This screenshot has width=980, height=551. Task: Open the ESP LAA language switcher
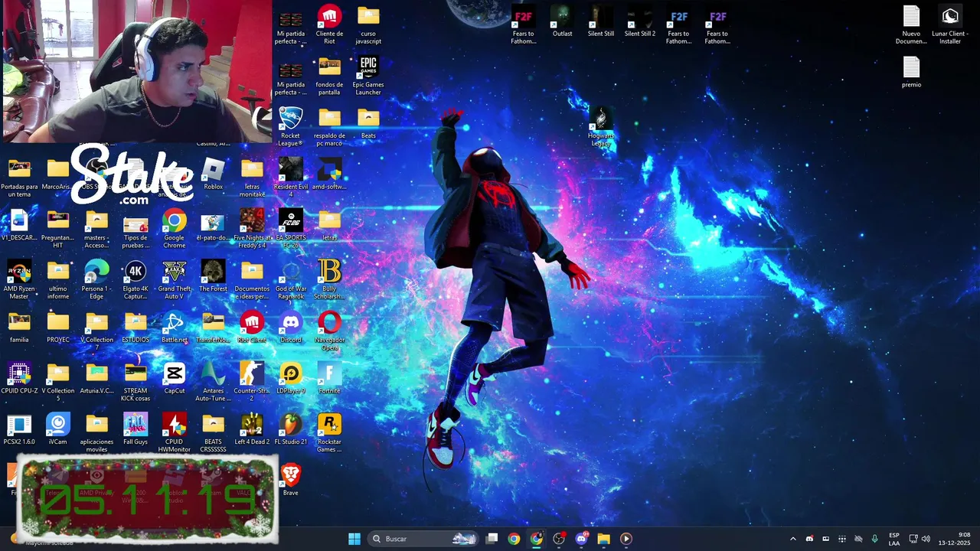coord(894,539)
